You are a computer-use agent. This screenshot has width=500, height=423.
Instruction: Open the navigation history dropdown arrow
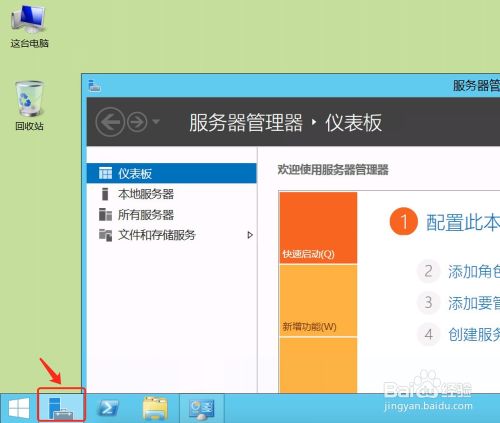(156, 121)
